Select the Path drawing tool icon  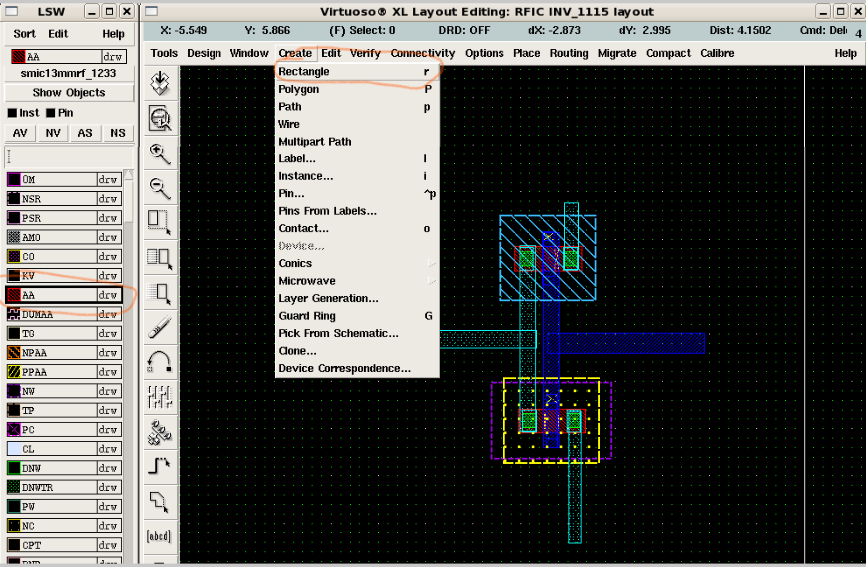[x=160, y=466]
